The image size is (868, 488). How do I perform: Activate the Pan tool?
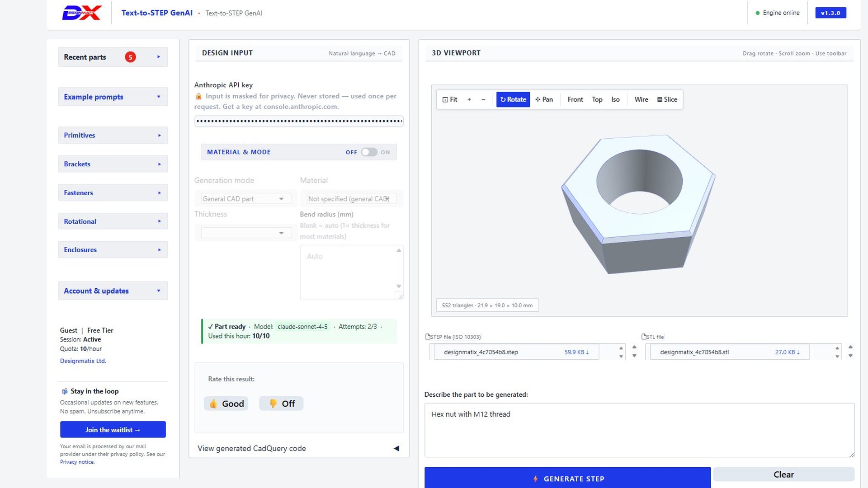pyautogui.click(x=544, y=99)
